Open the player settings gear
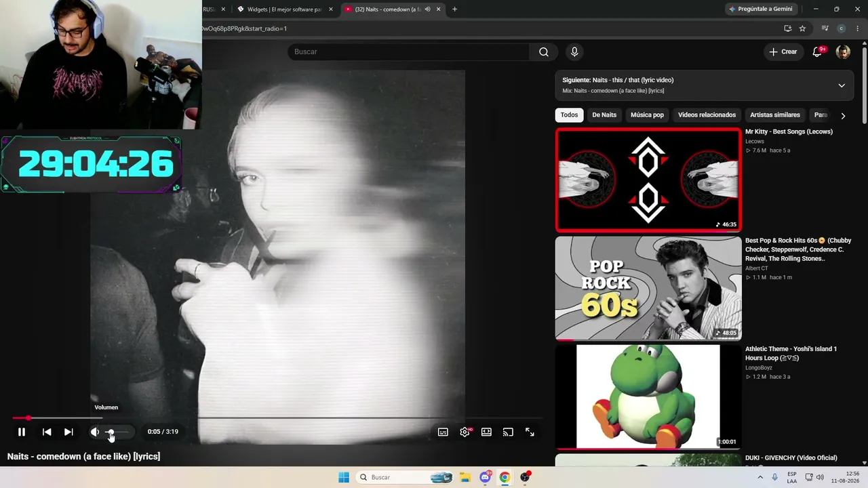Image resolution: width=868 pixels, height=488 pixels. pos(465,432)
